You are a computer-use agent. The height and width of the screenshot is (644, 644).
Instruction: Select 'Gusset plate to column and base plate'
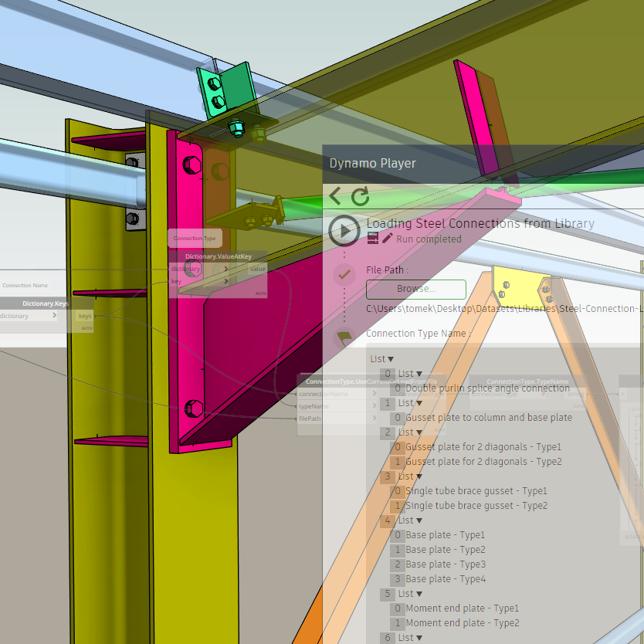click(x=489, y=418)
